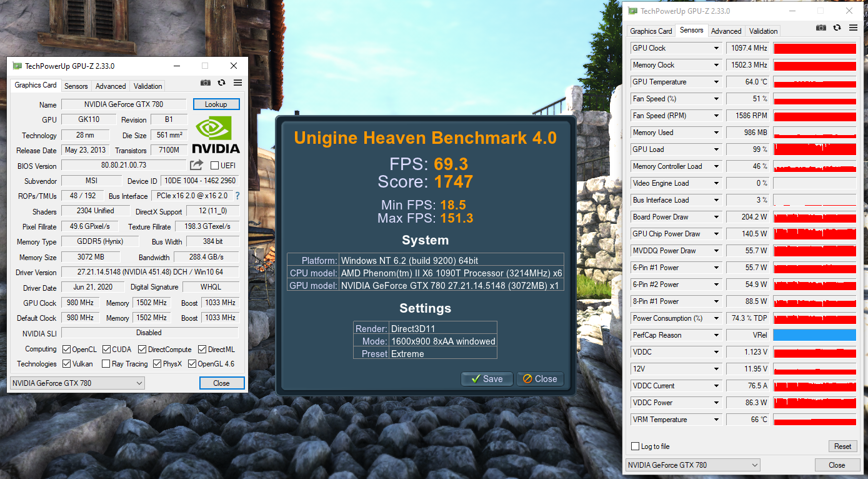Open the VRM Temperature sensor dropdown

716,420
